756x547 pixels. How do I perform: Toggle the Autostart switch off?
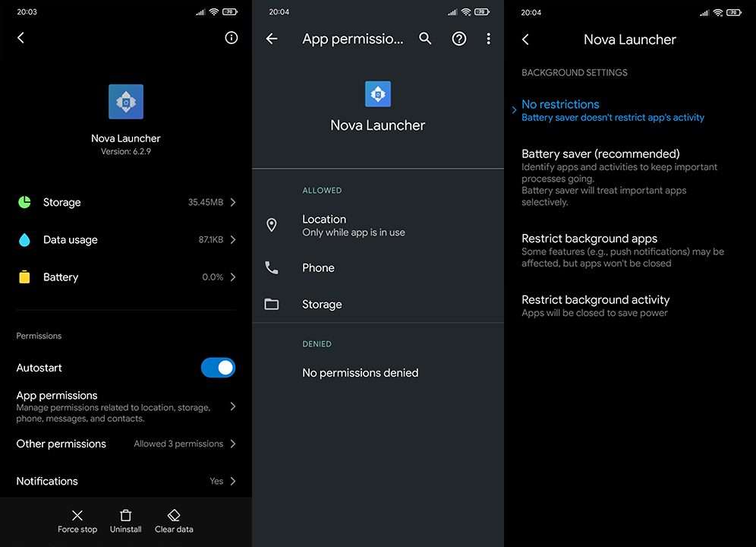219,368
